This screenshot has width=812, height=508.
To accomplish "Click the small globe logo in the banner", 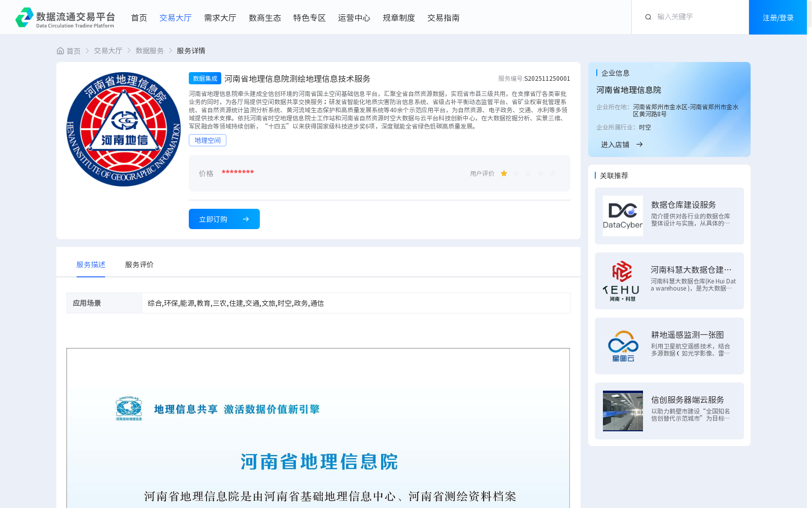I will pos(129,408).
